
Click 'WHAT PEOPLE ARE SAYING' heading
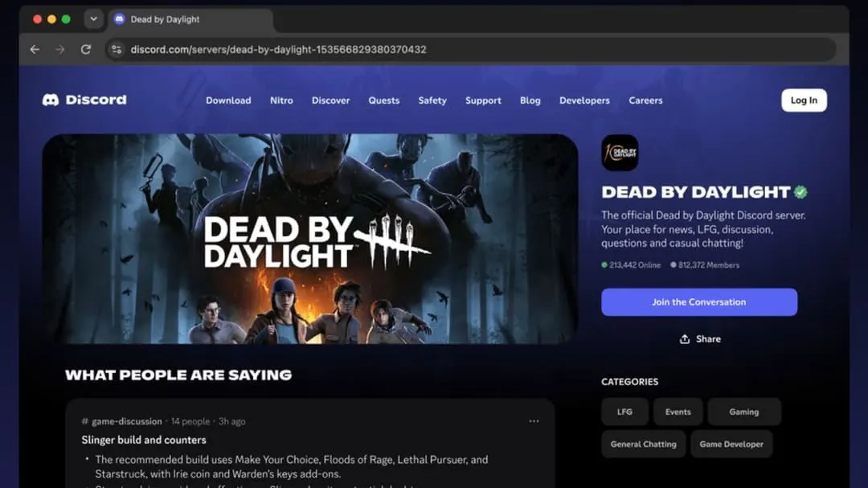pos(178,375)
